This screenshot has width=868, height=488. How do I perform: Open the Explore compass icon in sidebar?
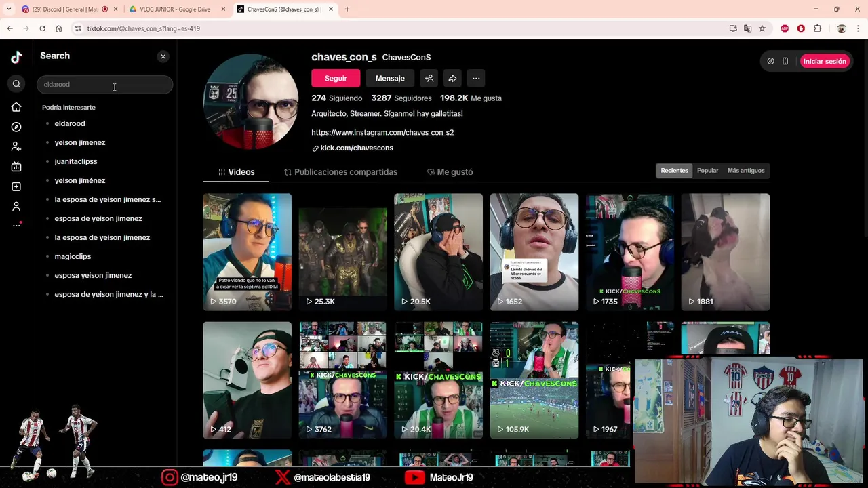point(16,127)
